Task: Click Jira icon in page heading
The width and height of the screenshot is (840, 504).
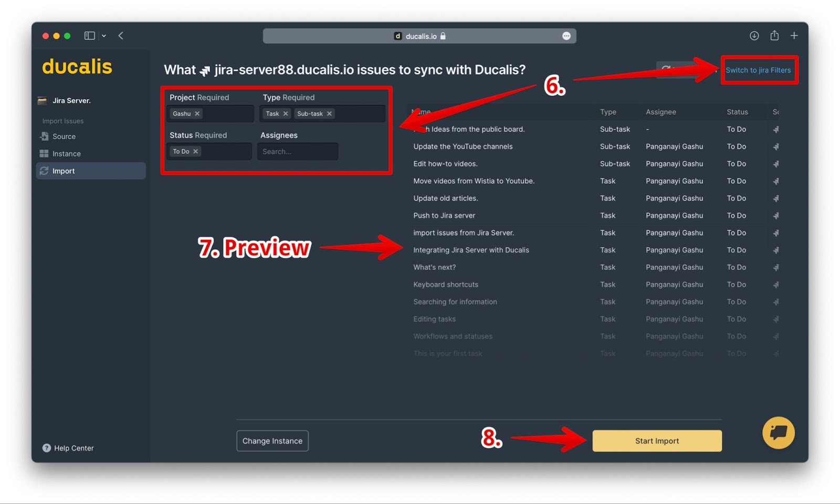Action: click(x=205, y=70)
